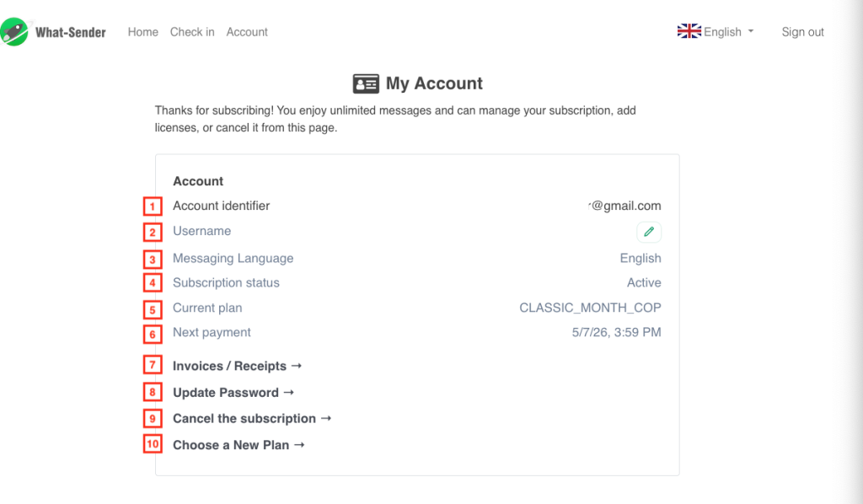Viewport: 863px width, 504px height.
Task: Click the My Account ID card icon
Action: (366, 83)
